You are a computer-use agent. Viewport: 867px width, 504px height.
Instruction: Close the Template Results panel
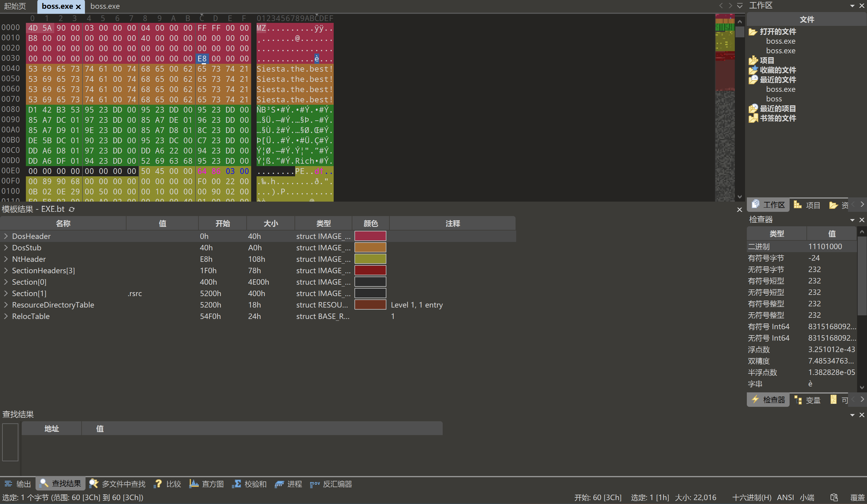coord(739,209)
